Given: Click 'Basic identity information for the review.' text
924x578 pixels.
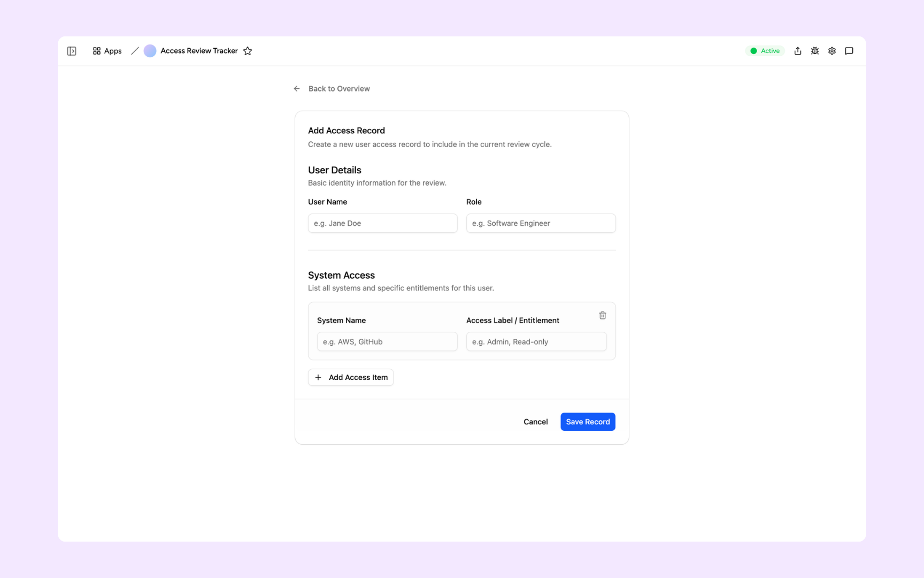Looking at the screenshot, I should (377, 183).
